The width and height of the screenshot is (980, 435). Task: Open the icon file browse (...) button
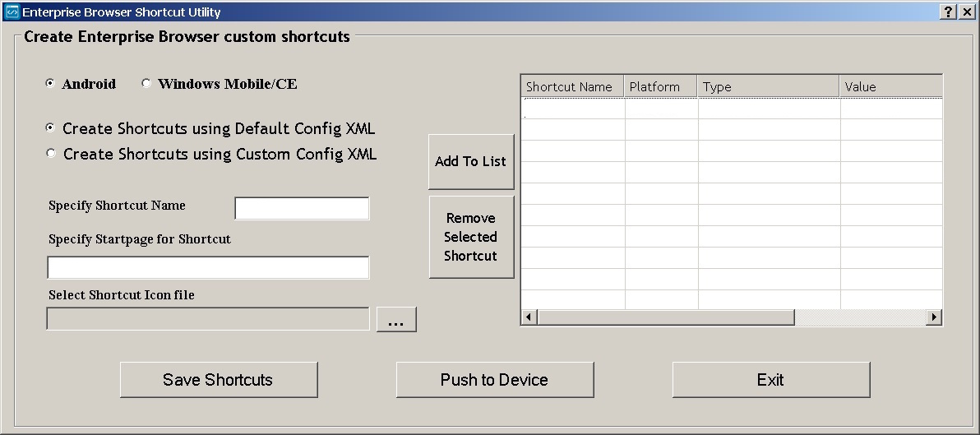pyautogui.click(x=396, y=319)
